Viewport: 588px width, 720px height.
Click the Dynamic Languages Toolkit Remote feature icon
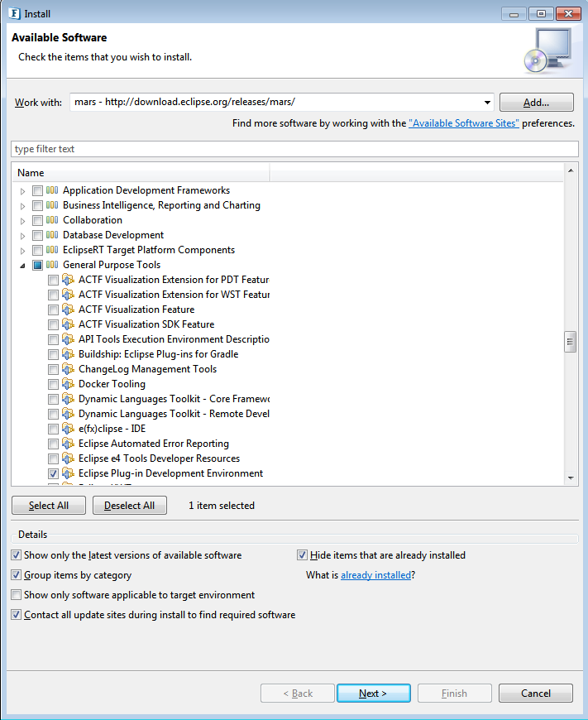tap(68, 414)
